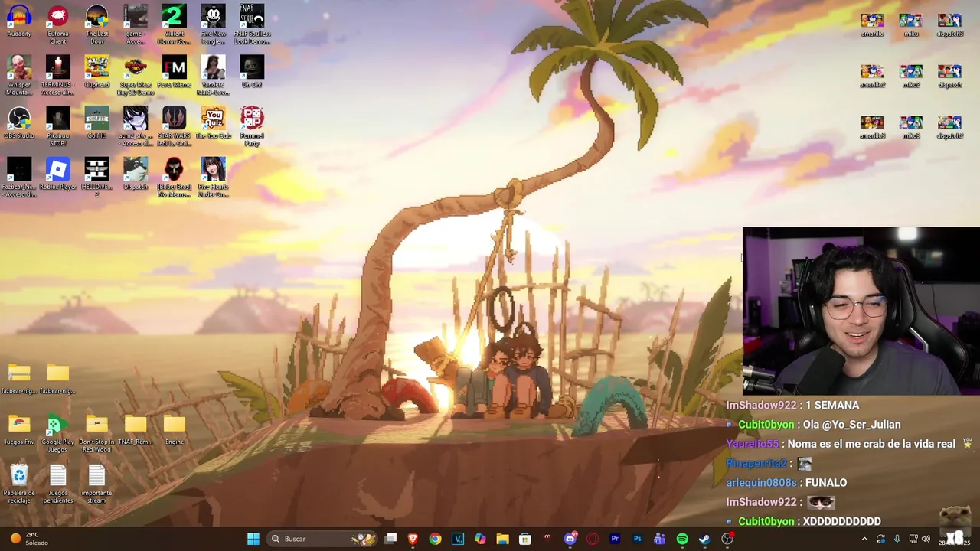The image size is (980, 551).
Task: Open Discord from the taskbar
Action: click(x=570, y=539)
